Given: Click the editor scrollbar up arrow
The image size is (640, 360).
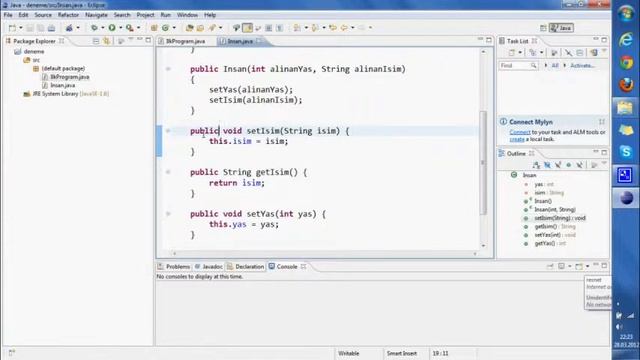Looking at the screenshot, I should point(483,52).
